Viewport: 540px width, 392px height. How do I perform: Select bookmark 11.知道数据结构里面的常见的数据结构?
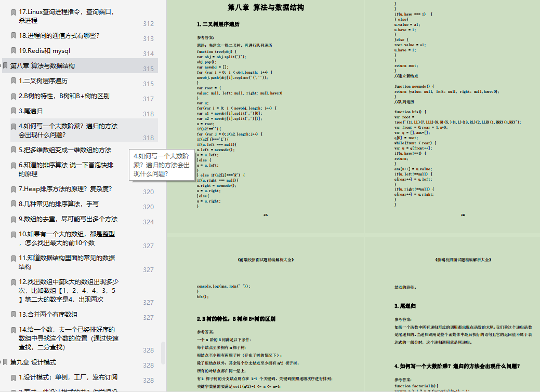pyautogui.click(x=67, y=262)
